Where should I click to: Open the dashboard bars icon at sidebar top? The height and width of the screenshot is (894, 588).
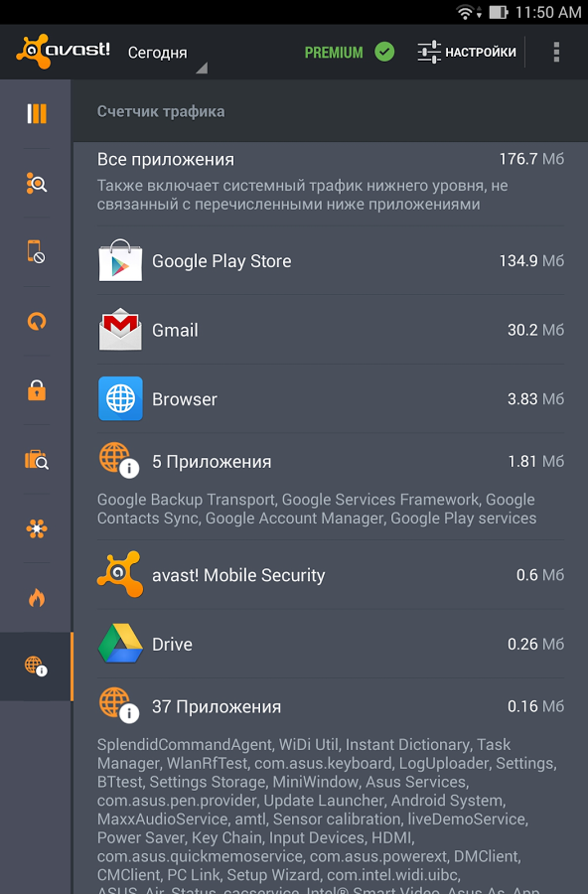[x=36, y=113]
